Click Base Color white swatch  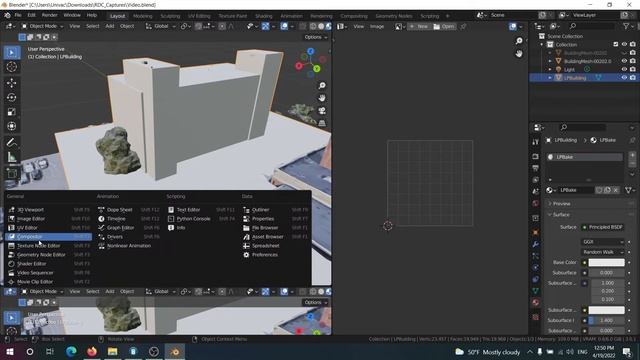[x=606, y=262]
